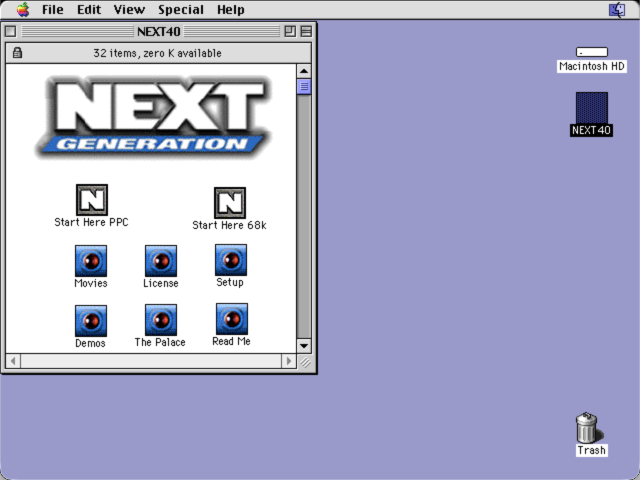Select the Setup icon
Image resolution: width=640 pixels, height=480 pixels.
click(x=231, y=260)
